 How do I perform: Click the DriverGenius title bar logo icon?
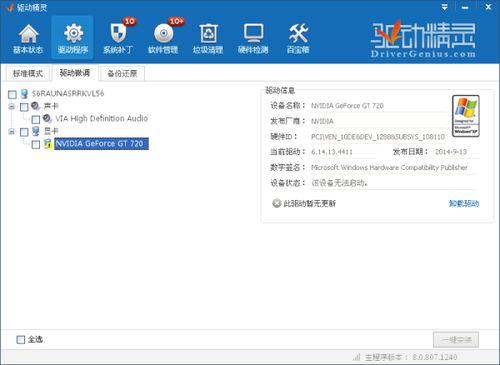pyautogui.click(x=9, y=7)
